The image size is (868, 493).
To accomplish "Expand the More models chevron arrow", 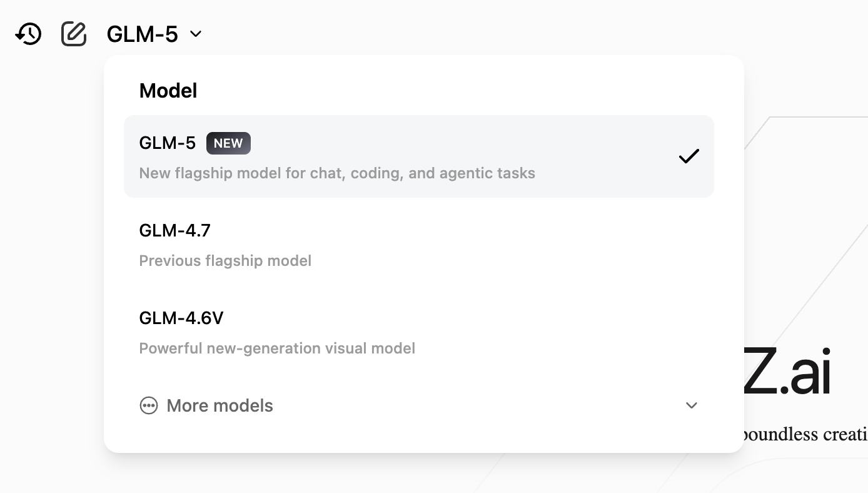I will (x=691, y=405).
